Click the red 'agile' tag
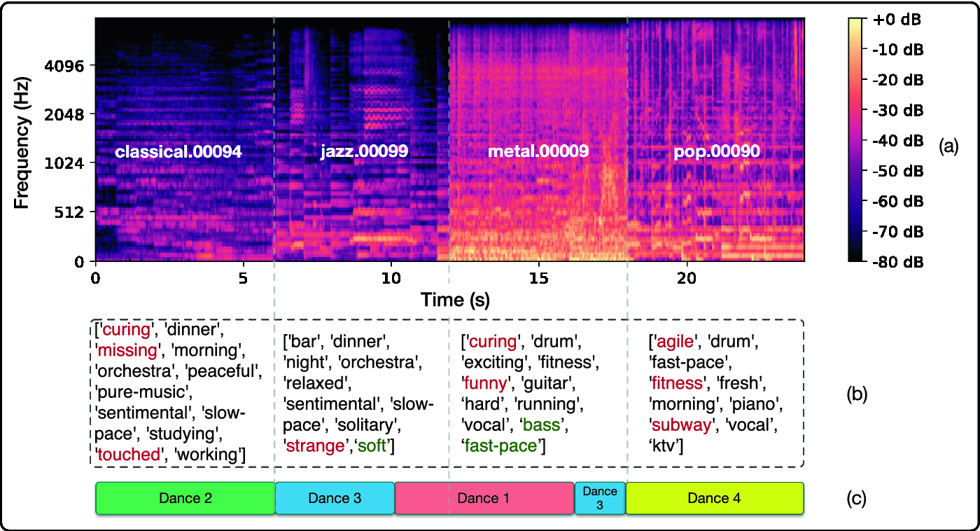Viewport: 980px width, 531px height. pyautogui.click(x=675, y=342)
